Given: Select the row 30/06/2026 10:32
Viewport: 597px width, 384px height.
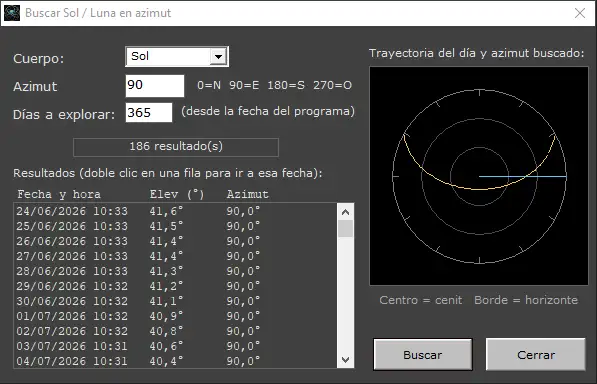Looking at the screenshot, I should 175,301.
